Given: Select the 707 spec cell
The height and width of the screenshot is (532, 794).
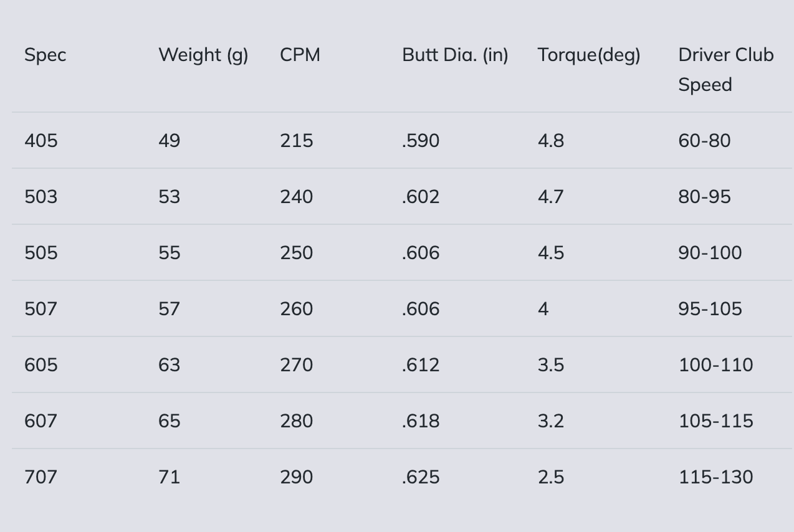Looking at the screenshot, I should (x=41, y=477).
